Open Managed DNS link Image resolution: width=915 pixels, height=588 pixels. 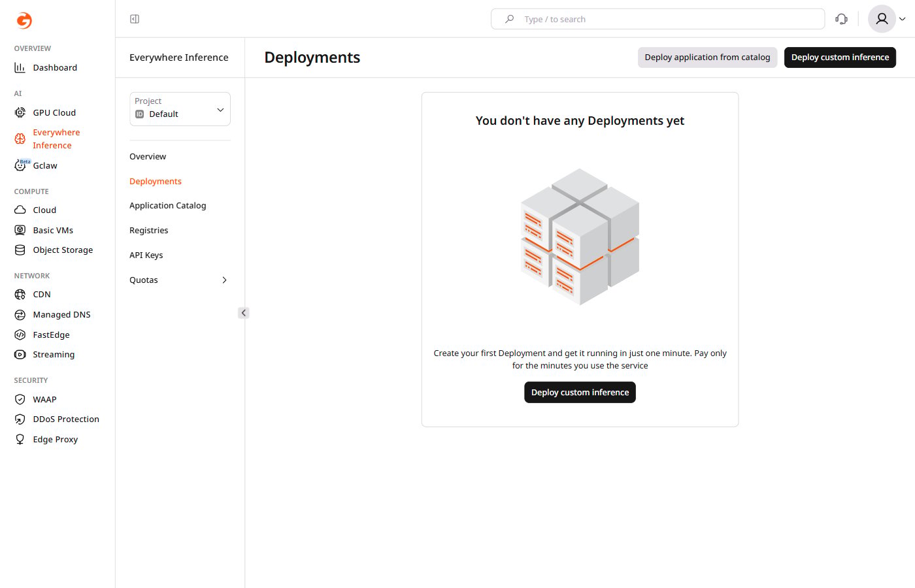[x=61, y=314]
